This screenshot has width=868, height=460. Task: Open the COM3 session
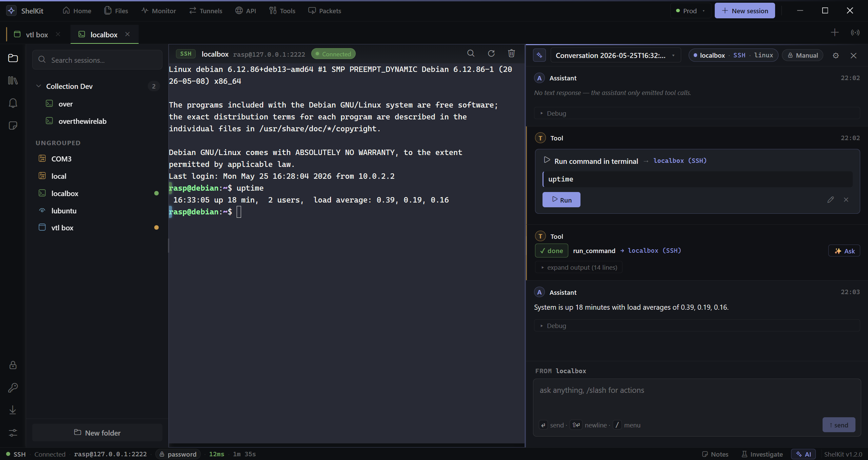97,159
